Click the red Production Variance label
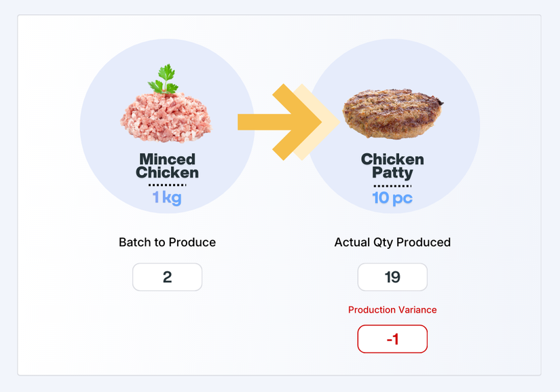 click(392, 310)
